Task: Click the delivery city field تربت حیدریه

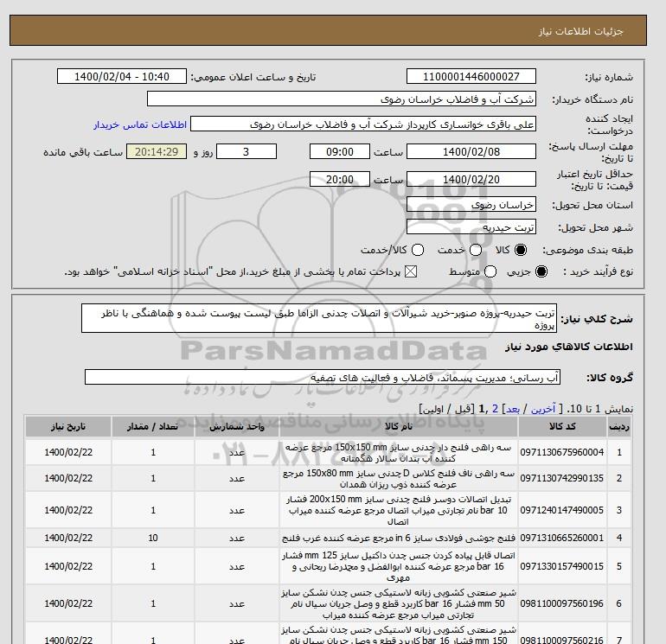Action: [x=471, y=226]
